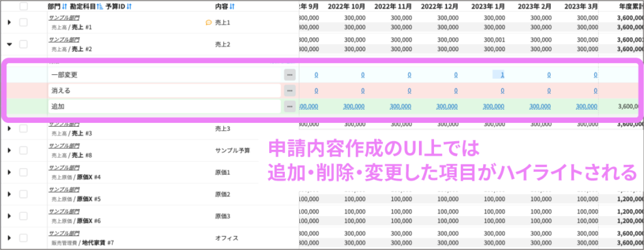
Task: Click the 消える text input field
Action: [x=164, y=91]
